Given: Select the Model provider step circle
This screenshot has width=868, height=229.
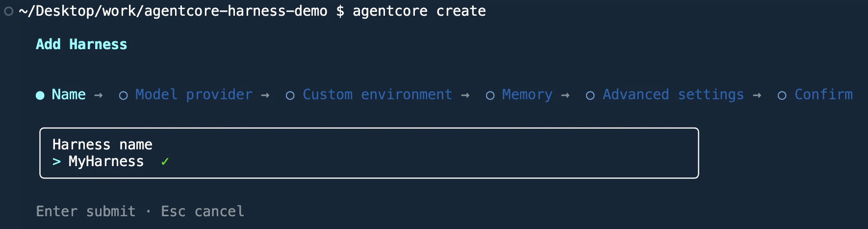Looking at the screenshot, I should 124,96.
